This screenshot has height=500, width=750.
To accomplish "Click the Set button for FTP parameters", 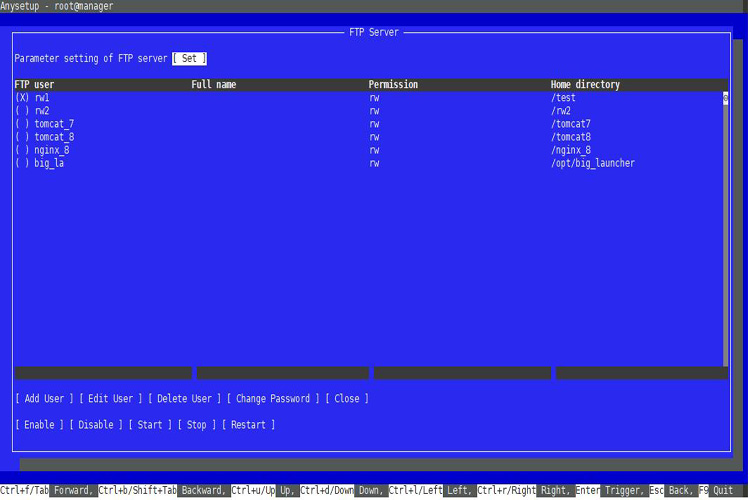I will pyautogui.click(x=189, y=58).
